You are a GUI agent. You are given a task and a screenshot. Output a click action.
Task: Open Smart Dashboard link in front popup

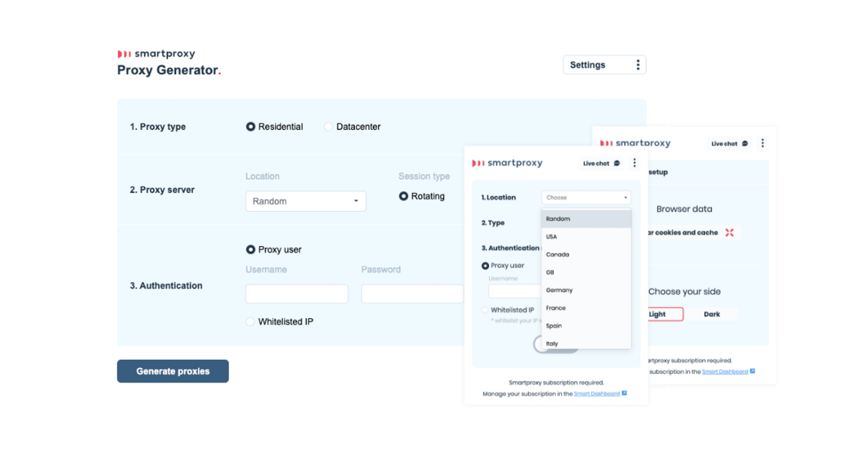point(597,394)
